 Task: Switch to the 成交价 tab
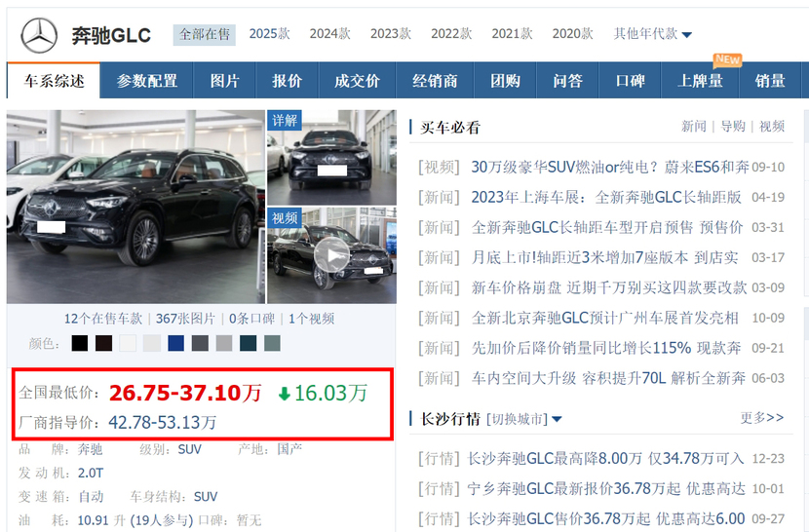coord(357,81)
